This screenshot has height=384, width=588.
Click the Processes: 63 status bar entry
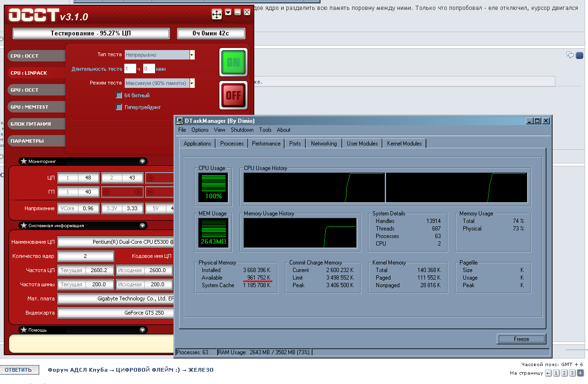coord(195,352)
